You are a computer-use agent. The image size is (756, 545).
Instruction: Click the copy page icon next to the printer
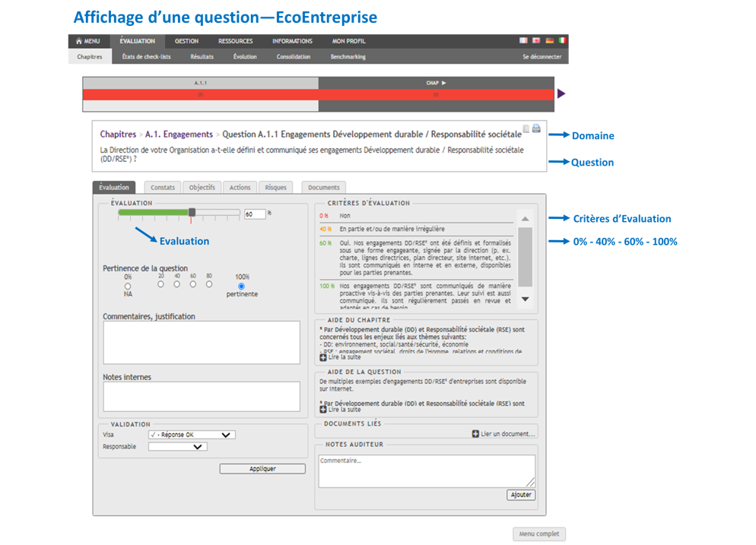pos(526,129)
